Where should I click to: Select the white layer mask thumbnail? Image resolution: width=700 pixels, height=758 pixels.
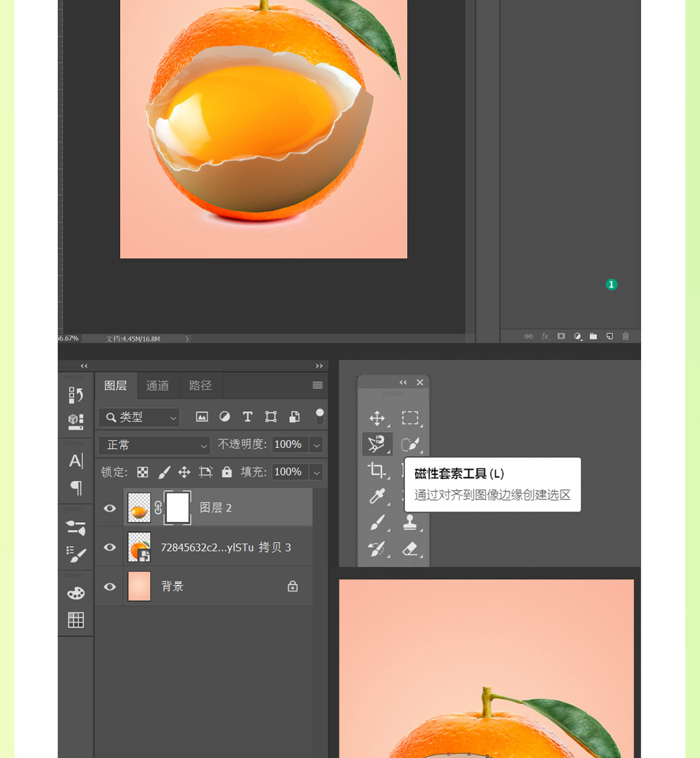tap(178, 508)
